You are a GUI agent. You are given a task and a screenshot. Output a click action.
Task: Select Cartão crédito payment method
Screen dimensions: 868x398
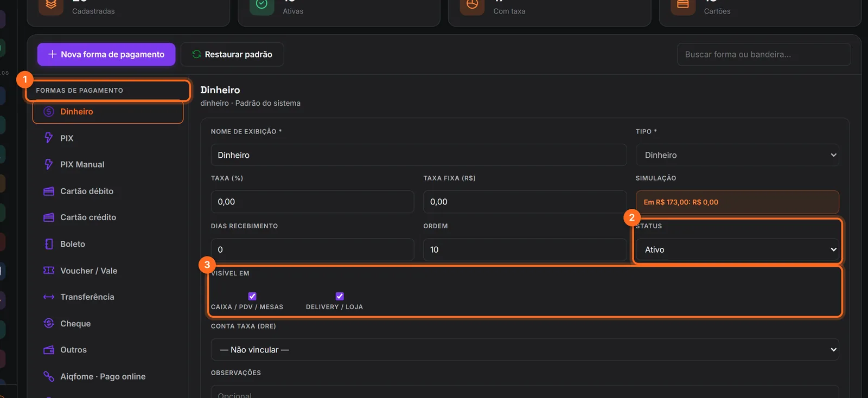coord(108,217)
